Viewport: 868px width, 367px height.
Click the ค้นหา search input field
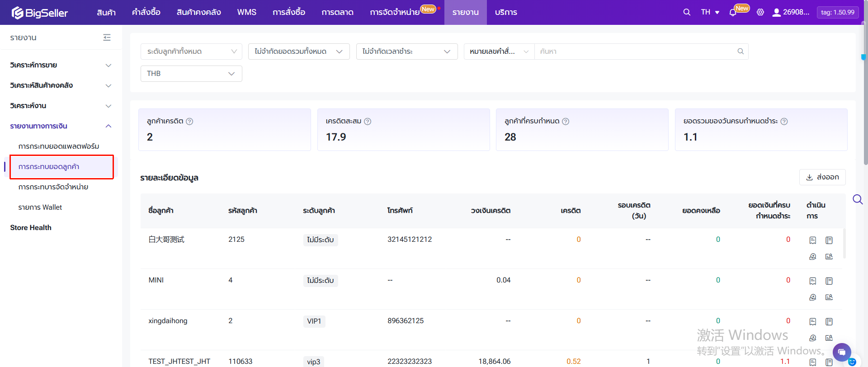click(x=633, y=52)
